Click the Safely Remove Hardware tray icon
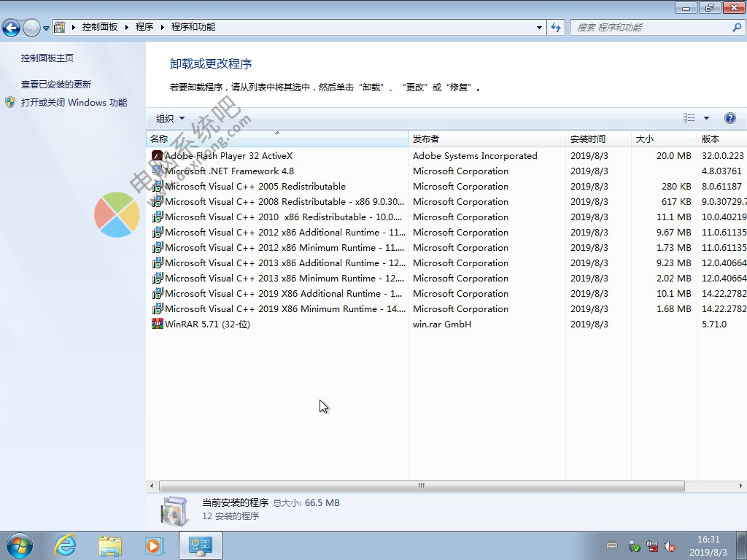Screen dimensions: 747x560 pos(634,546)
